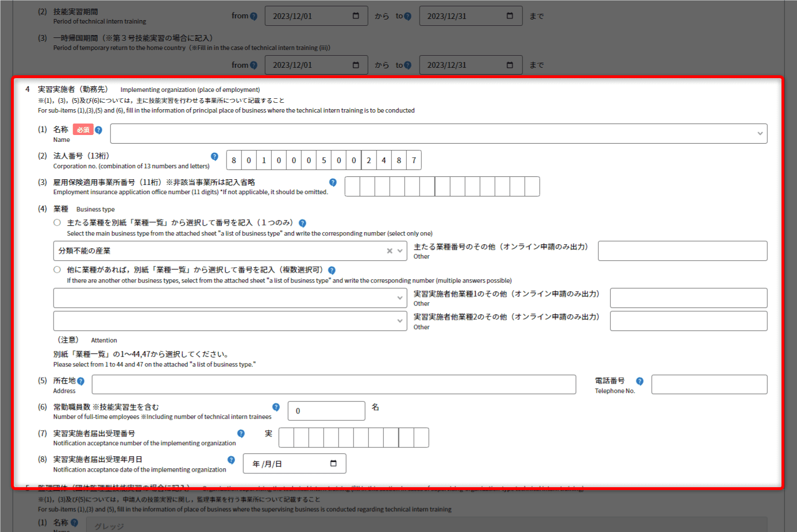Expand the 分類不能の産業 main business type dropdown
This screenshot has height=532, width=797.
pos(400,251)
